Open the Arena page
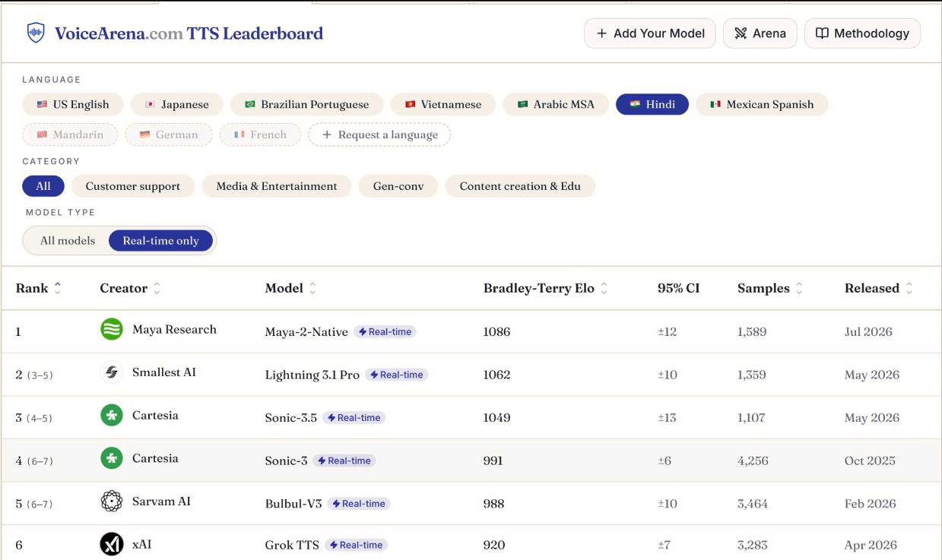Image resolution: width=942 pixels, height=560 pixels. pyautogui.click(x=760, y=33)
